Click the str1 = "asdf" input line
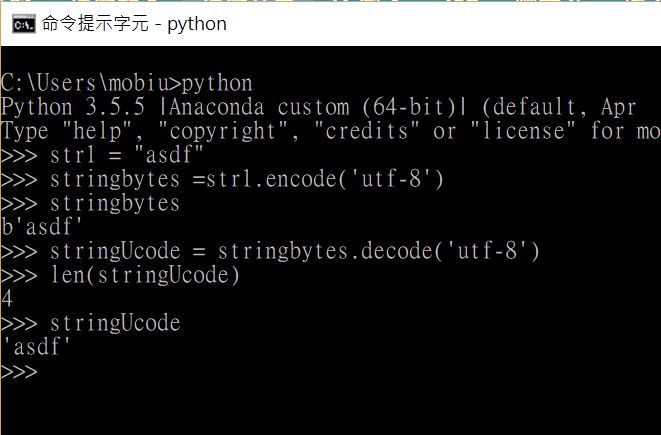 102,155
